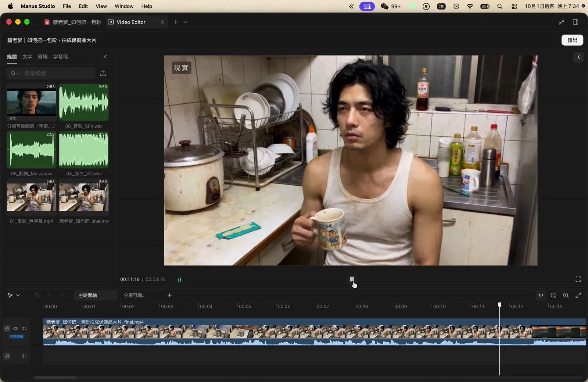The image size is (588, 382).
Task: Mute the audio track speaker
Action: [x=24, y=356]
